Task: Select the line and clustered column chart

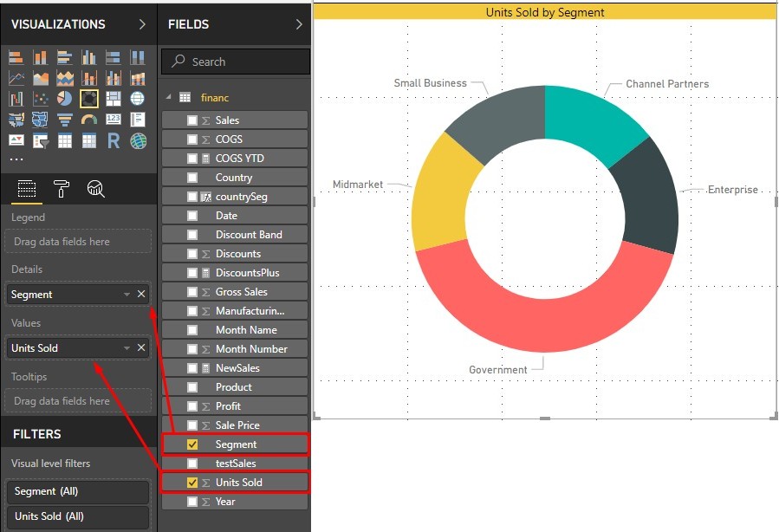Action: click(114, 79)
